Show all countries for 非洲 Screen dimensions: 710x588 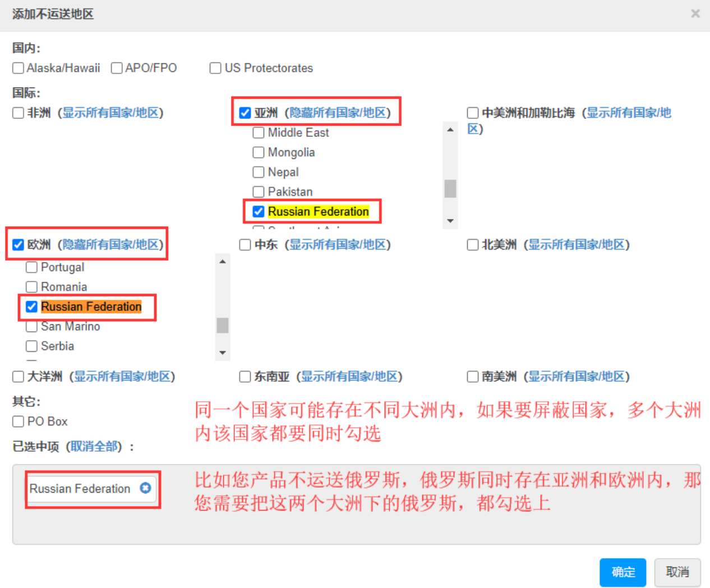110,113
